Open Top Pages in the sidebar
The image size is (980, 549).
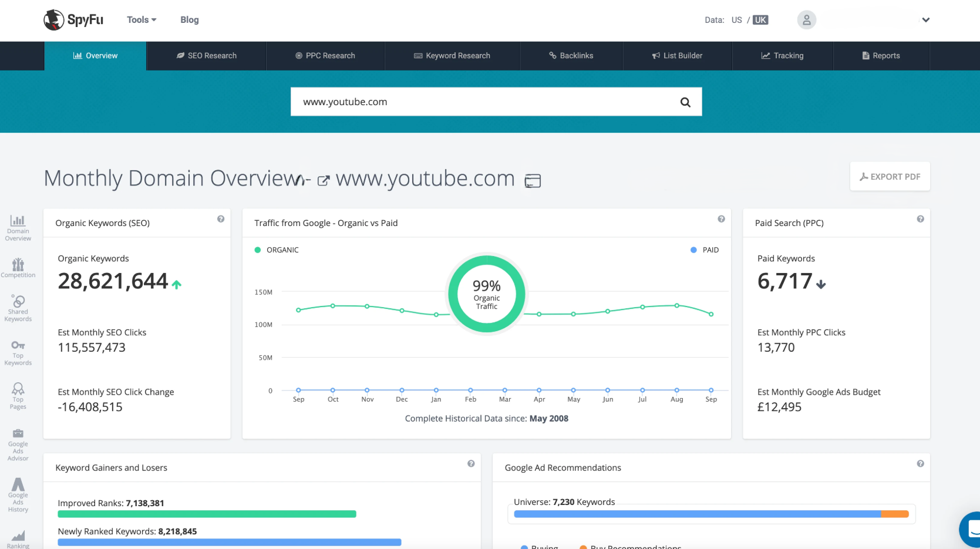point(18,396)
